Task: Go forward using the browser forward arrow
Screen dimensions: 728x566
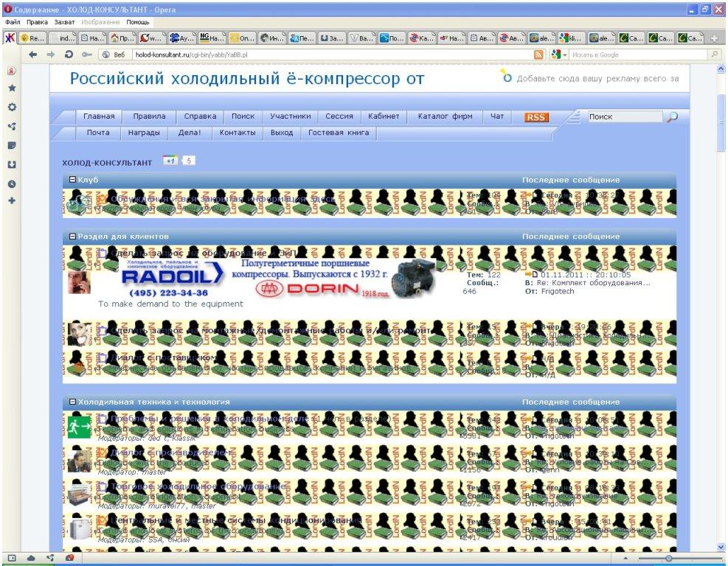Action: 51,55
